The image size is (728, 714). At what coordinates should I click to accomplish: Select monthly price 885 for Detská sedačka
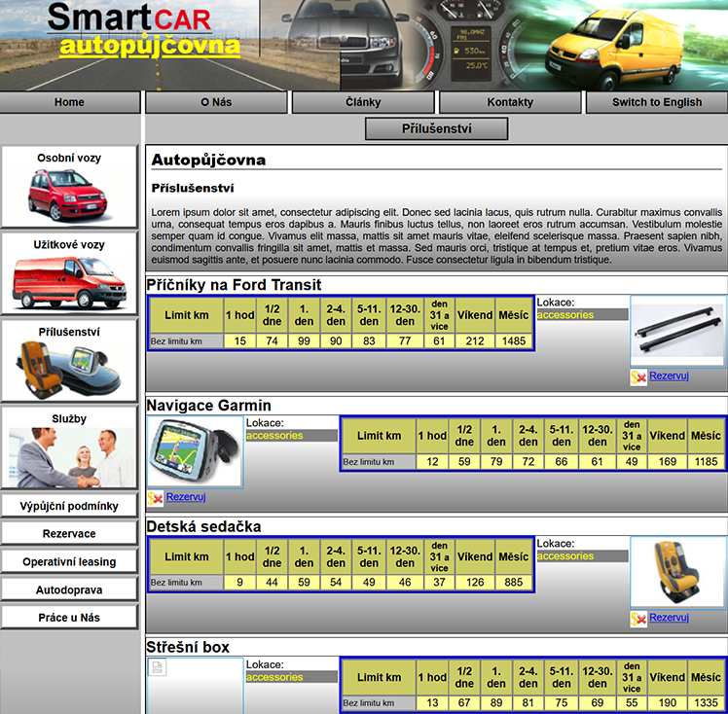coord(514,583)
